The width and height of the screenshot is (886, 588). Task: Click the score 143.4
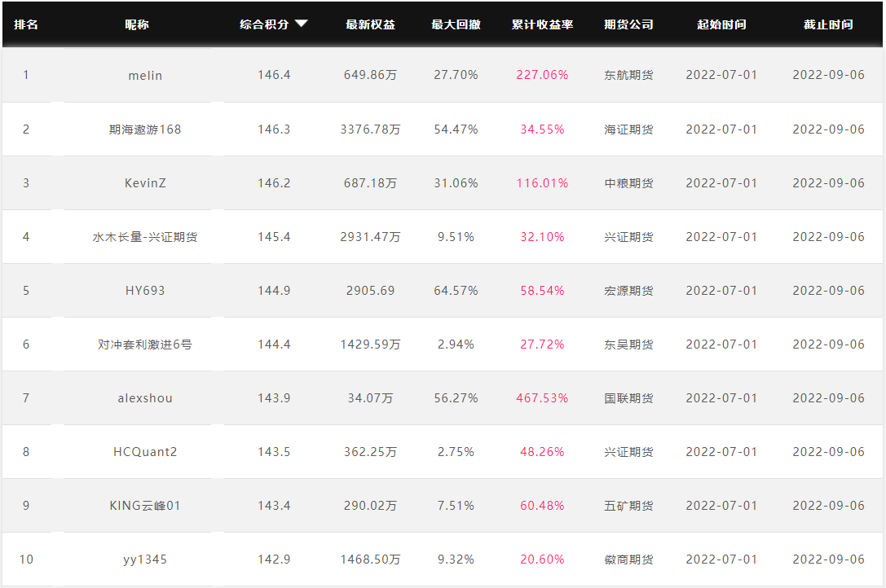(x=274, y=504)
